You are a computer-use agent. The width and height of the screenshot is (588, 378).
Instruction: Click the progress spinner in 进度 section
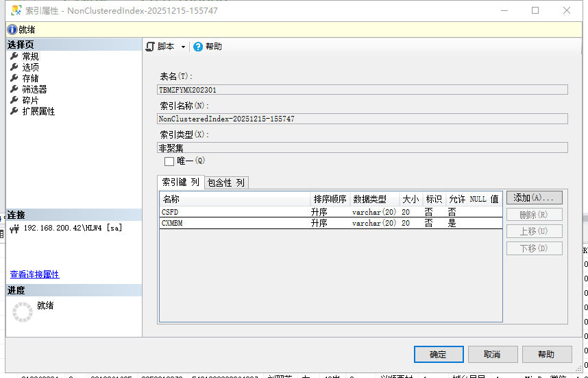click(23, 312)
